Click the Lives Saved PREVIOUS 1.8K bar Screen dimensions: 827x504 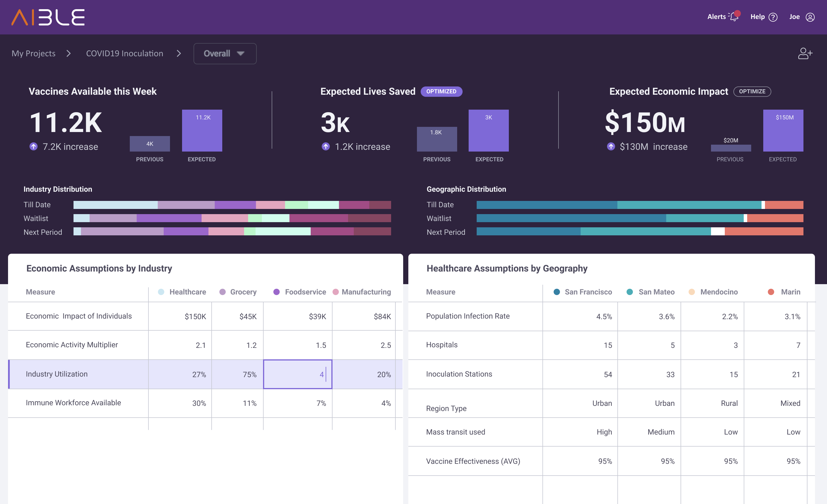(437, 139)
